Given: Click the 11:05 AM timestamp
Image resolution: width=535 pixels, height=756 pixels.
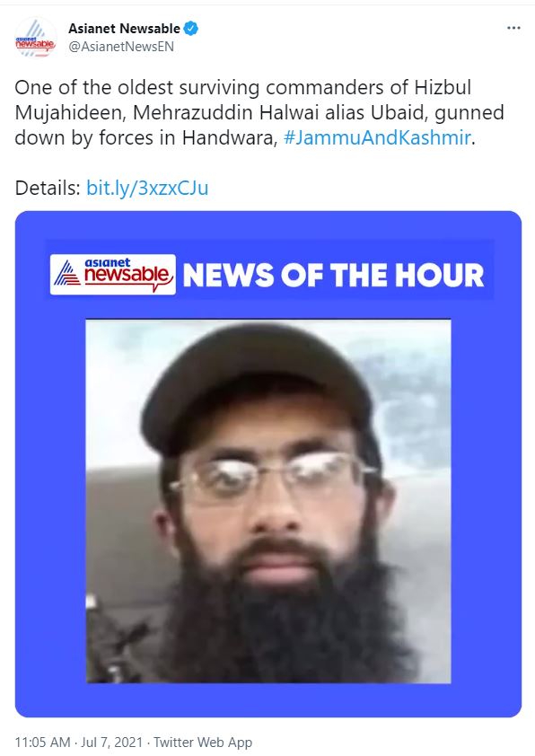Looking at the screenshot, I should [42, 742].
